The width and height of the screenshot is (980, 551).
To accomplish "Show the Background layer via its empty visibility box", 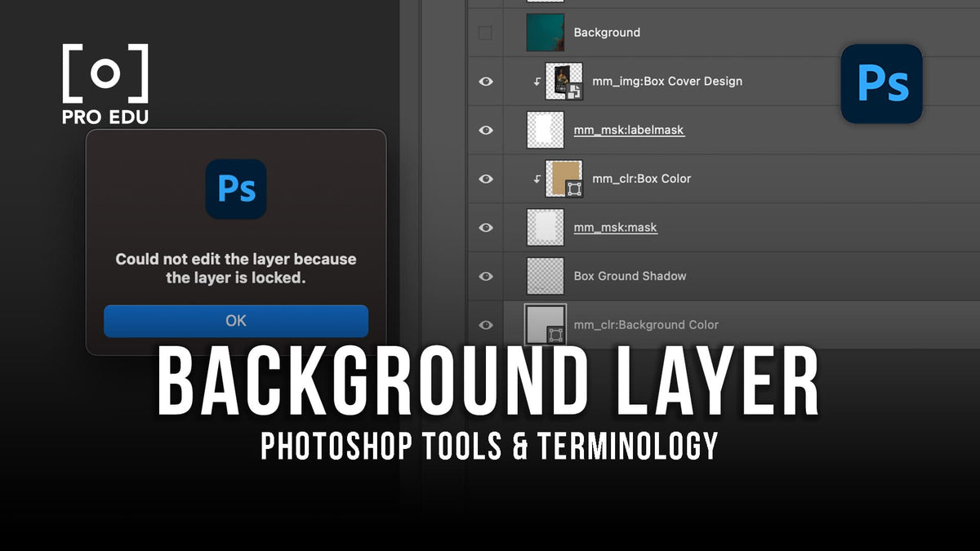I will click(486, 33).
